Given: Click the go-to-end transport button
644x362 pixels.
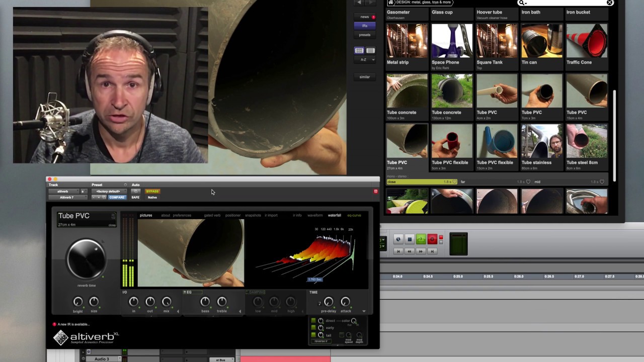Looking at the screenshot, I should pos(432,251).
